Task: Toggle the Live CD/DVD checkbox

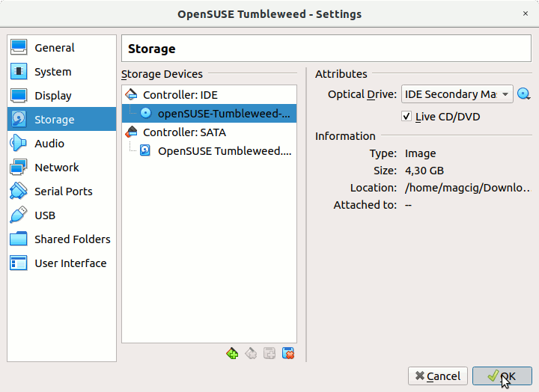Action: click(x=406, y=117)
